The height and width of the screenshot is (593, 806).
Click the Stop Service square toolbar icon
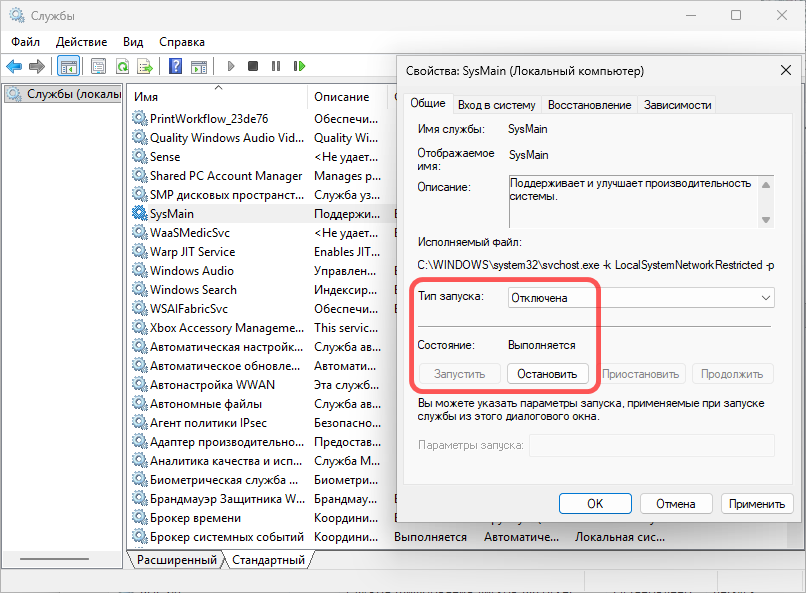point(253,66)
